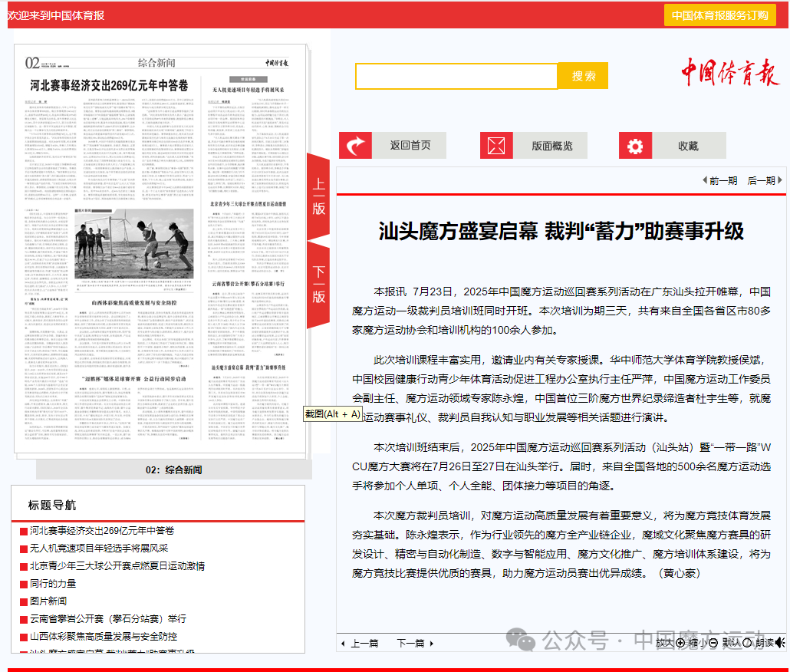Open previous article (上一篇)
This screenshot has width=790, height=672.
coord(359,643)
